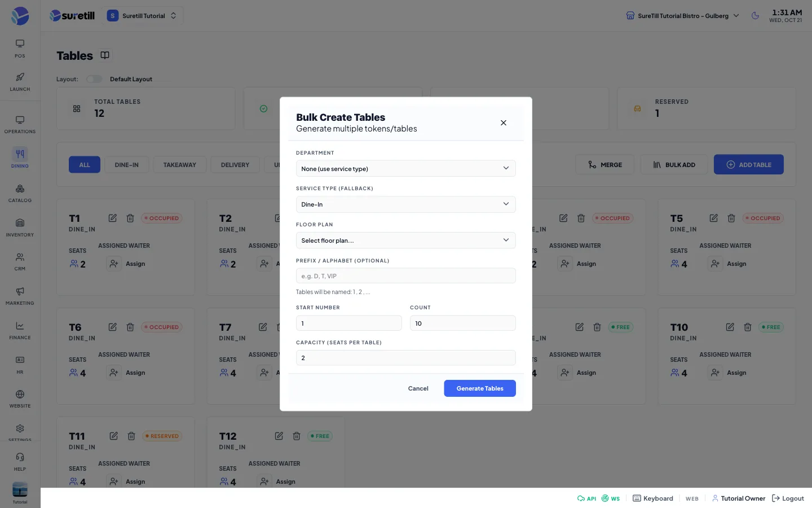Select the ALL filter tab
Image resolution: width=812 pixels, height=508 pixels.
click(85, 165)
